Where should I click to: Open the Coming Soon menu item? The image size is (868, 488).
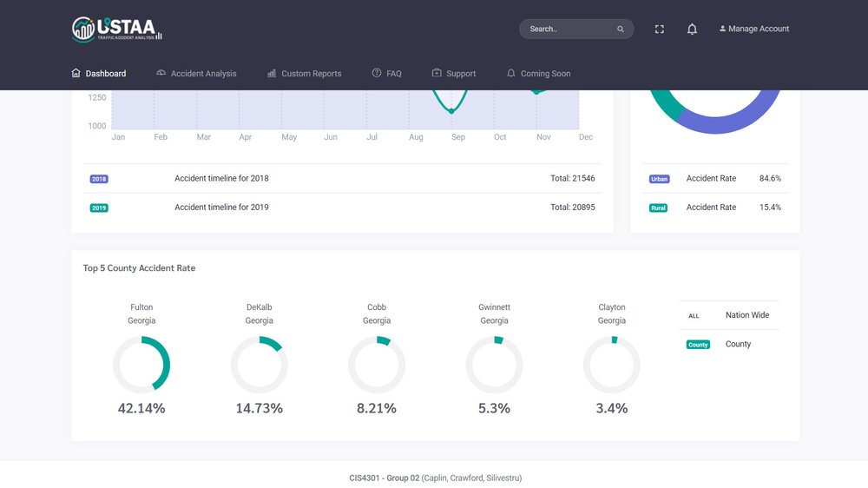[538, 74]
